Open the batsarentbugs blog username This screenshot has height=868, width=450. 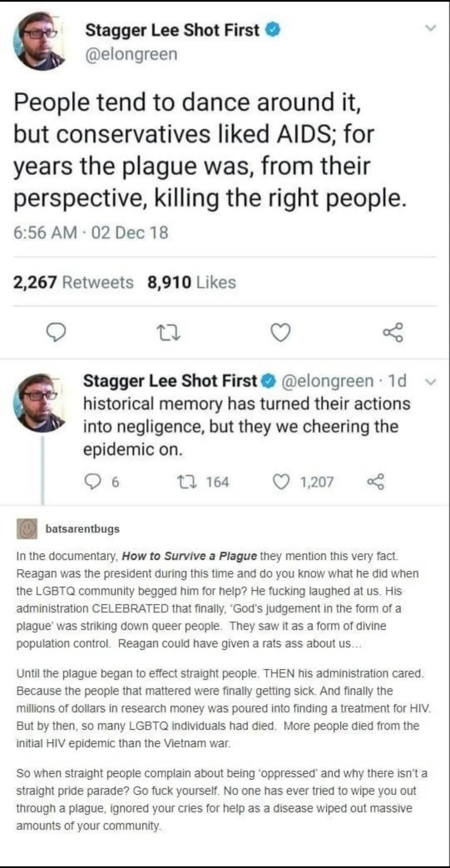pyautogui.click(x=82, y=529)
